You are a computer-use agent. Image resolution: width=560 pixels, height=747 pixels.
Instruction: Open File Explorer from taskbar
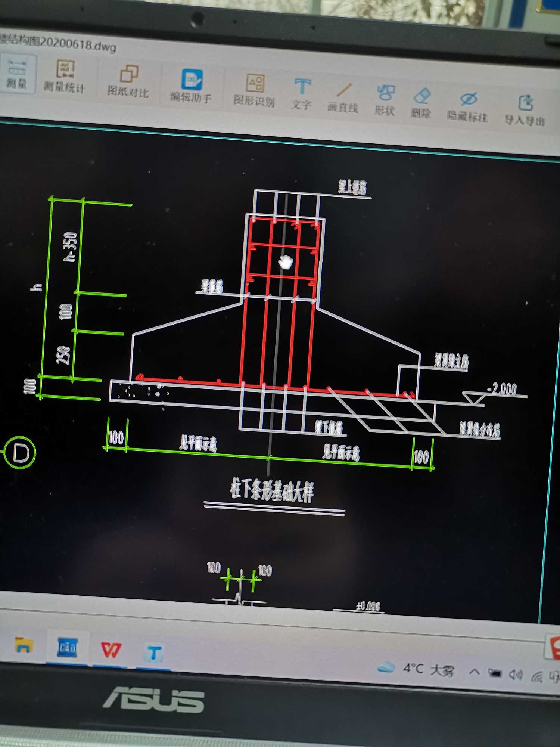click(24, 645)
